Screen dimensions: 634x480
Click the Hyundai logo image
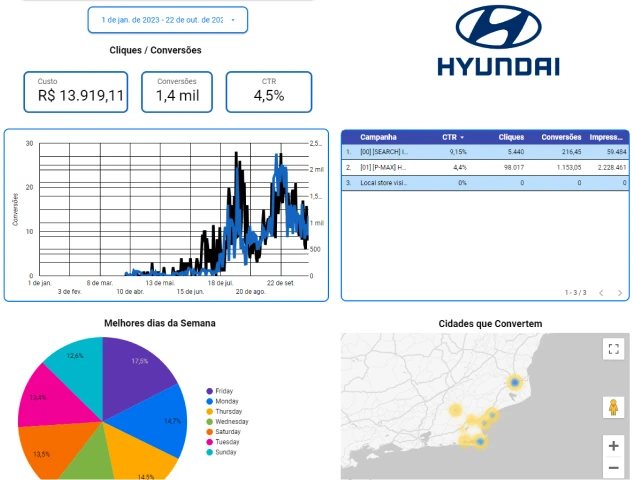pyautogui.click(x=499, y=41)
